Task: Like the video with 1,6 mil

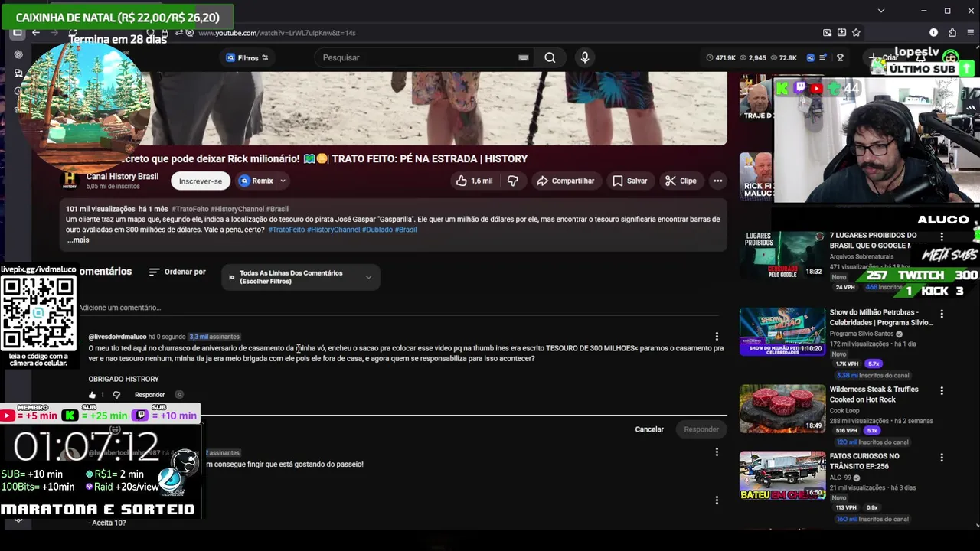Action: [x=474, y=181]
